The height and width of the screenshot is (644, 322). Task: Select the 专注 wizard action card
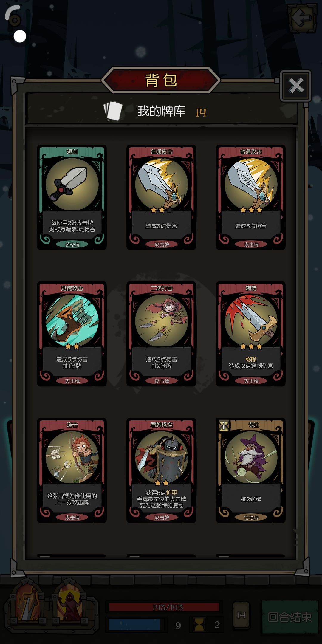251,470
